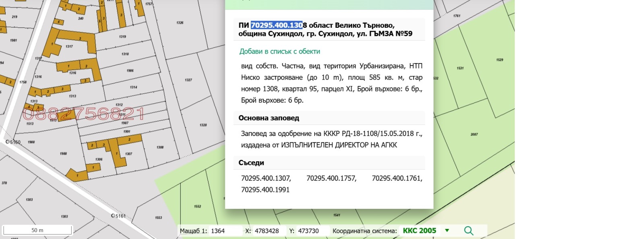Image resolution: width=644 pixels, height=239 pixels.
Task: Select parcel 1318 on the map
Action: [x=125, y=54]
